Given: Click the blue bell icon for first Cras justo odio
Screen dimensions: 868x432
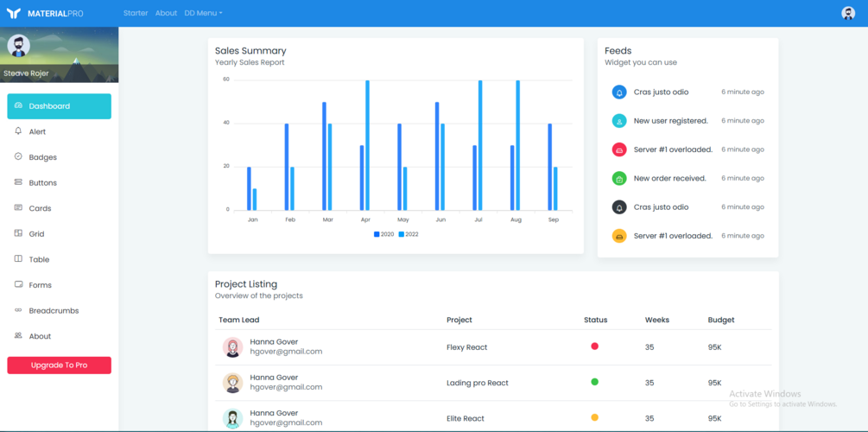Looking at the screenshot, I should click(x=619, y=92).
